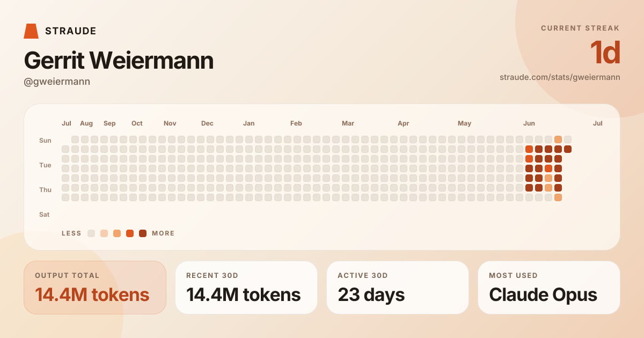Click the Jan month label in heatmap

pos(249,123)
